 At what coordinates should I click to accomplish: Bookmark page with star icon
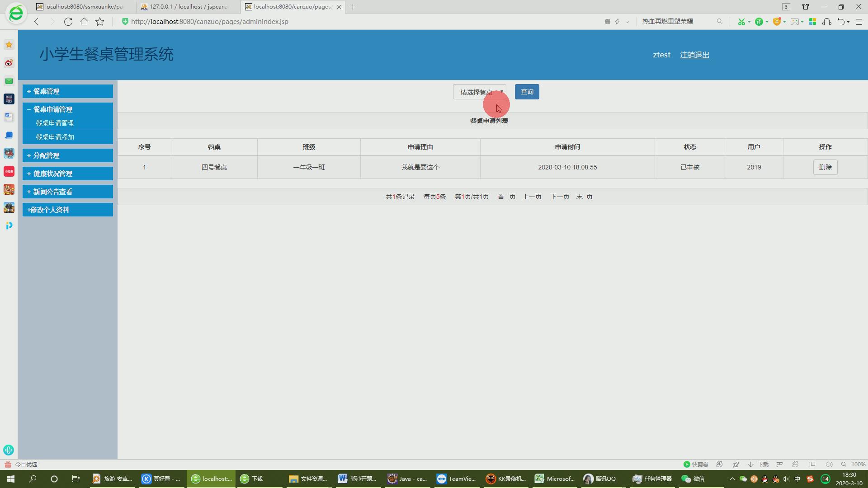(100, 22)
